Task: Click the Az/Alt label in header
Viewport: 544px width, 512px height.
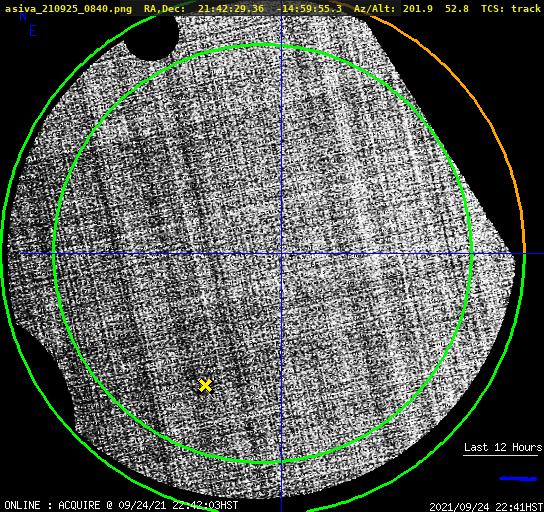Action: (x=374, y=8)
